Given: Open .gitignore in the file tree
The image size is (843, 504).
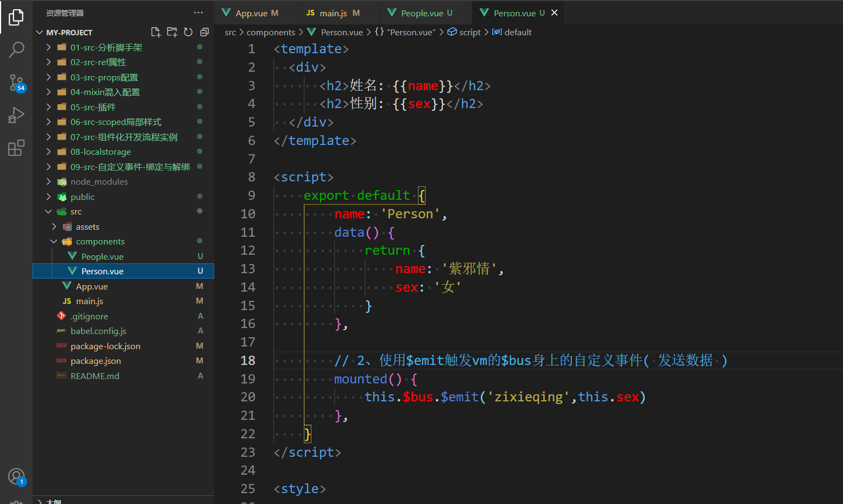Looking at the screenshot, I should 123,316.
